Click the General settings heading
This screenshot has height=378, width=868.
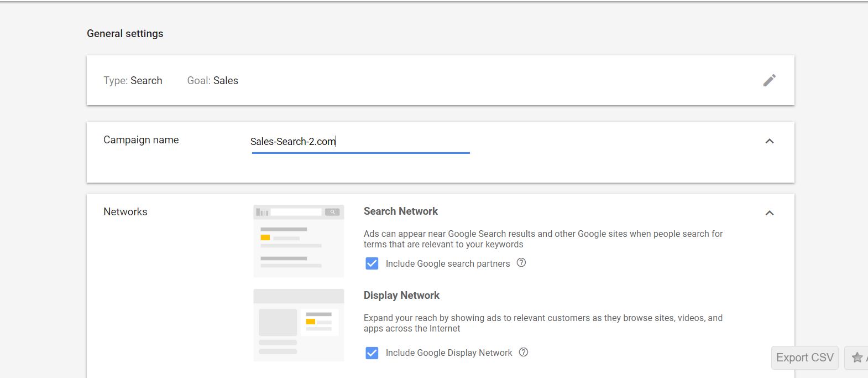click(125, 34)
